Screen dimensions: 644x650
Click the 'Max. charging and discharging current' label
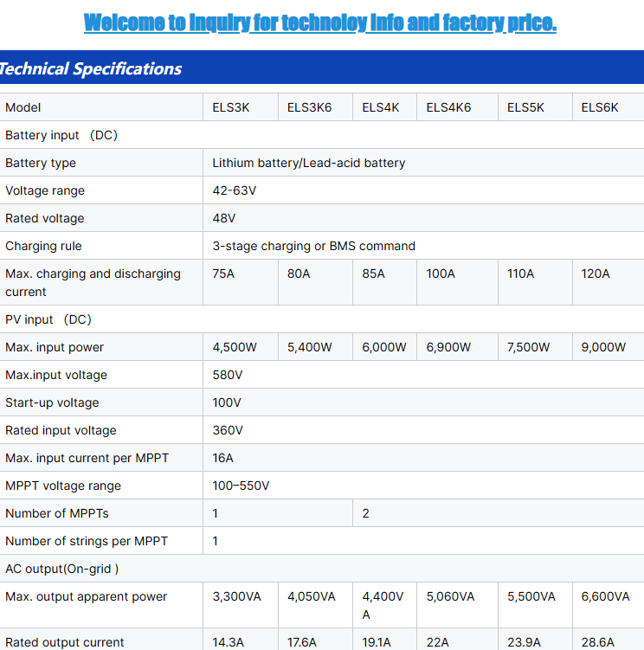[x=93, y=283]
